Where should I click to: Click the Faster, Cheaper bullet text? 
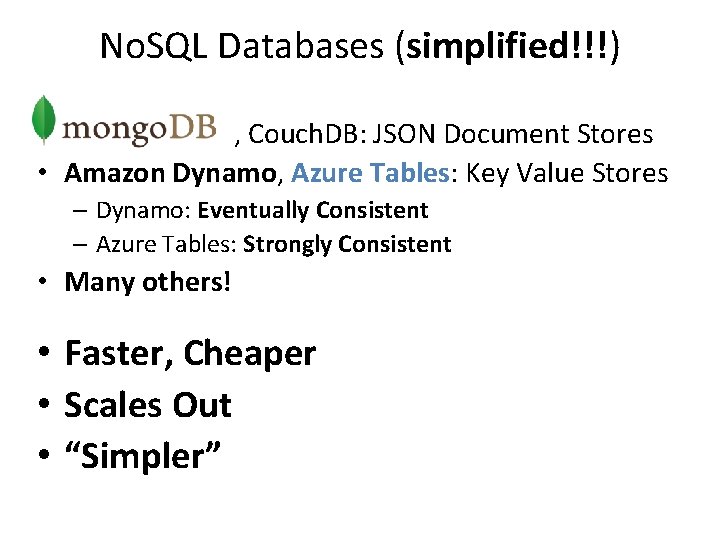click(x=190, y=354)
